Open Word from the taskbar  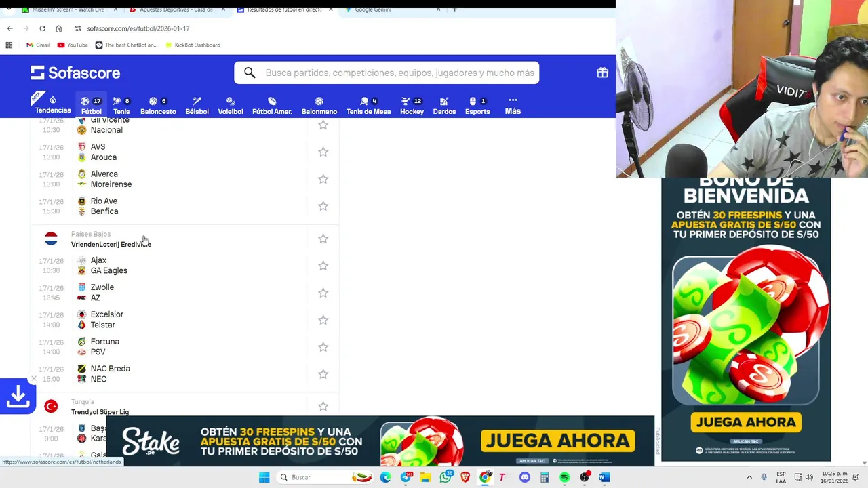click(x=604, y=477)
